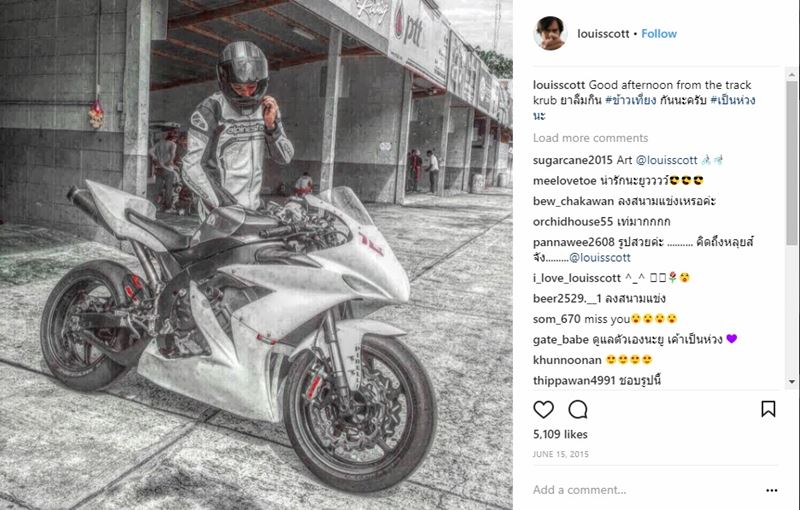This screenshot has height=510, width=800.
Task: Open the louisscott profile picture
Action: click(x=550, y=33)
